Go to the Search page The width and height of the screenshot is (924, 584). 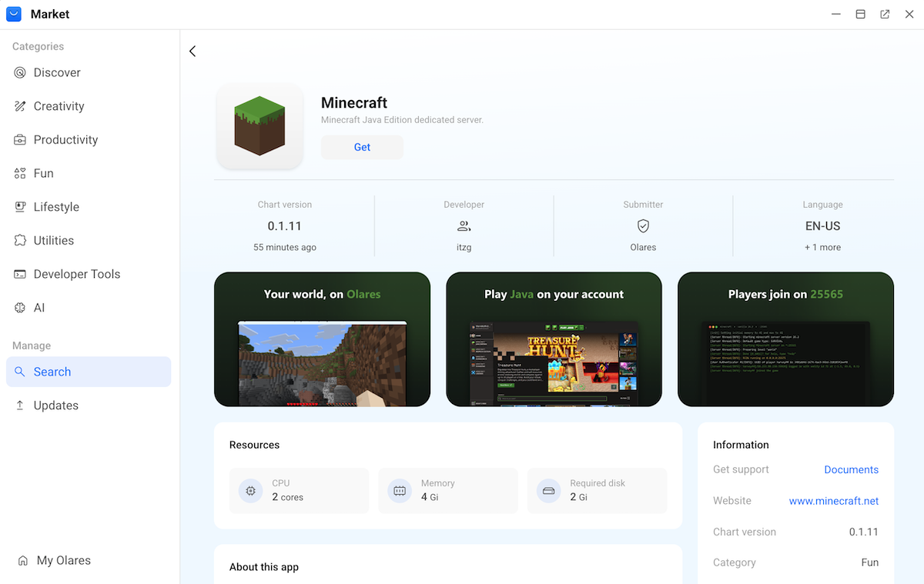click(x=89, y=372)
